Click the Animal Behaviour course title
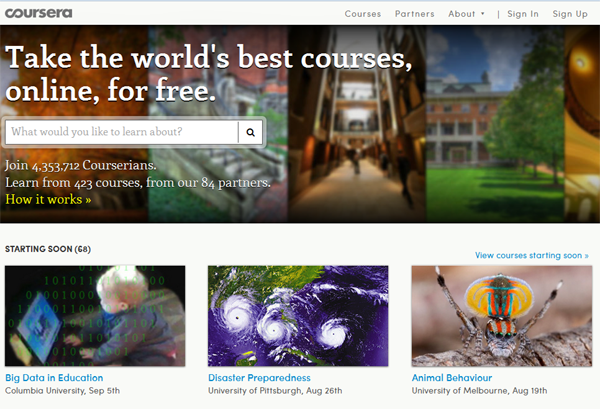Viewport: 600px width, 409px height. [452, 378]
